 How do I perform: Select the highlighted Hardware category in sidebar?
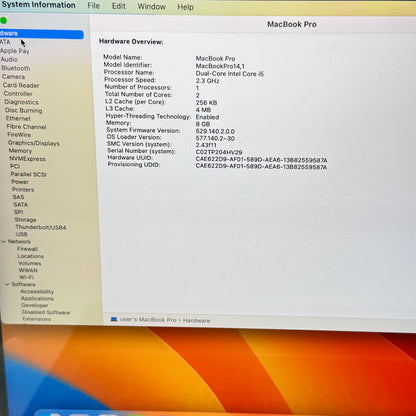pos(42,34)
